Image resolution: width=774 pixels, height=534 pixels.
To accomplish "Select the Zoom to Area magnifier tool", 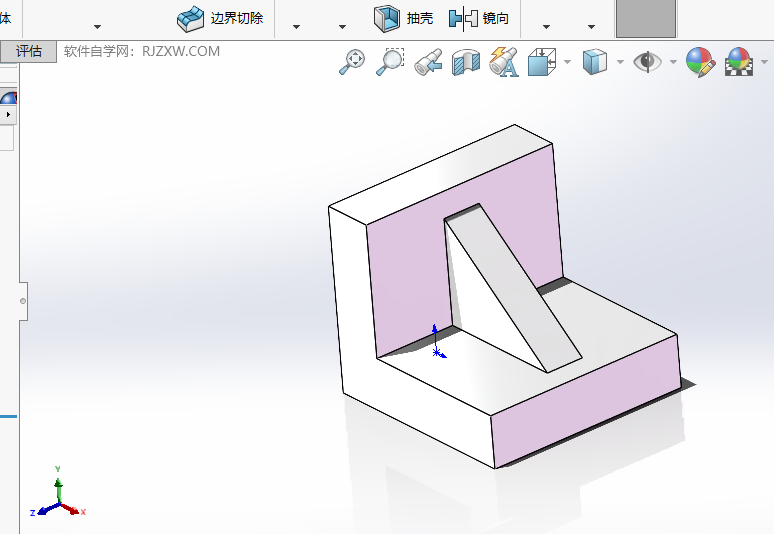I will (x=389, y=62).
